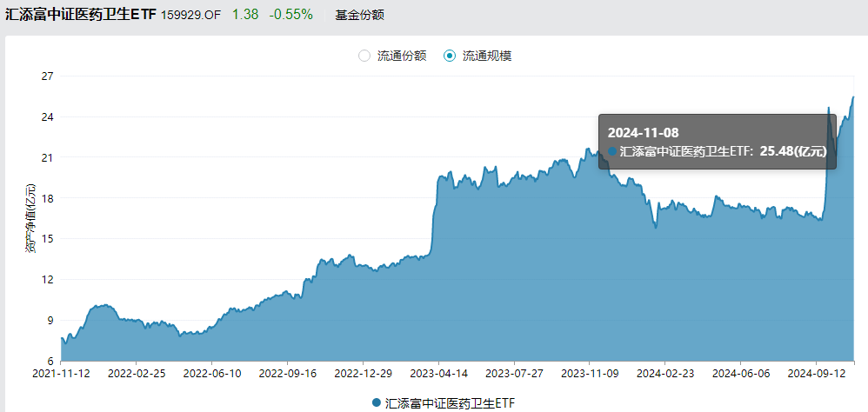Viewport: 868px width, 412px height.
Task: Click the fund code 159929.OF
Action: (x=190, y=15)
